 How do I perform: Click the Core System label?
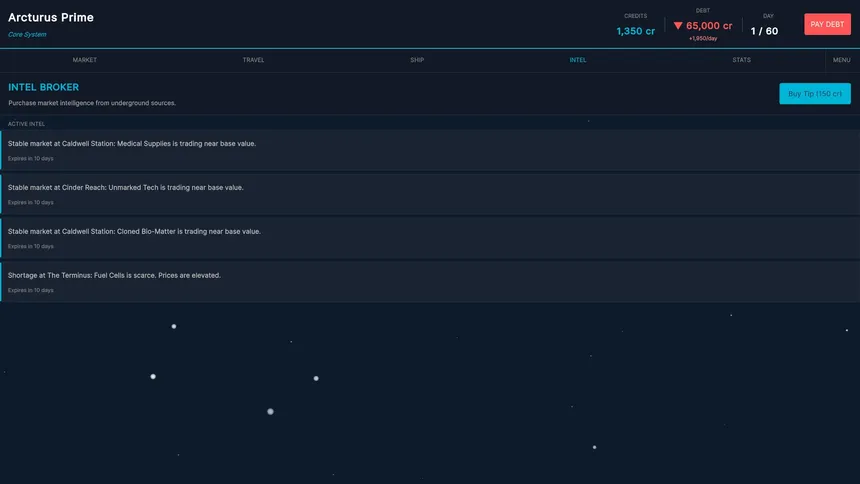pos(27,35)
